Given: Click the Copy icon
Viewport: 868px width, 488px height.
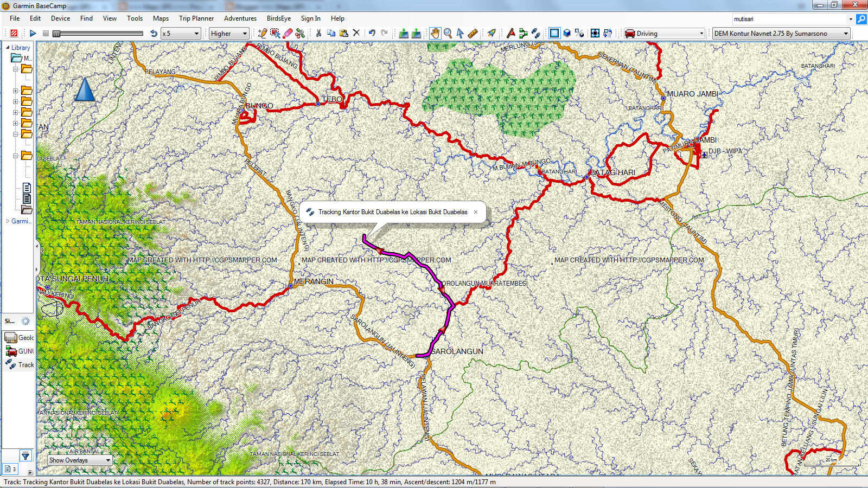Looking at the screenshot, I should (331, 33).
